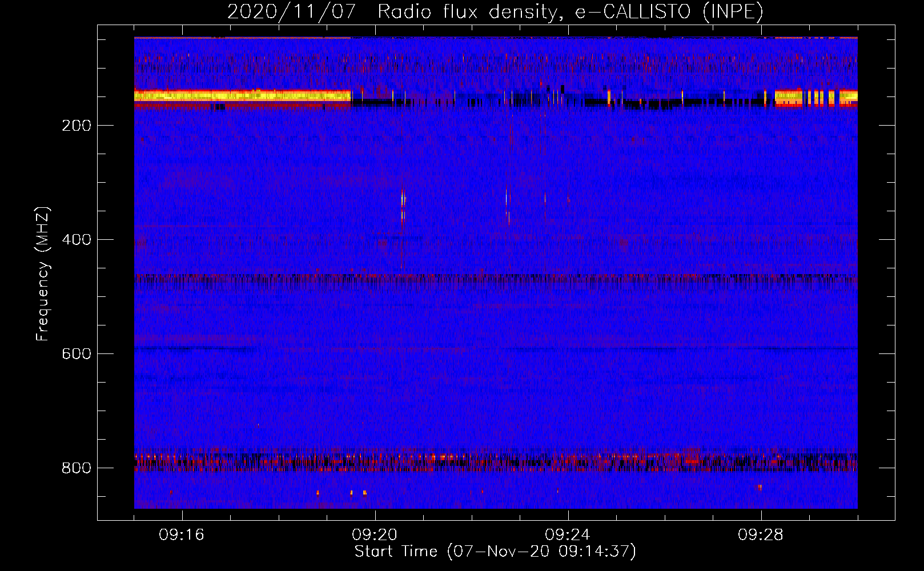Click the 600 frequency tick label
Screen dimensions: 924x571
(x=77, y=354)
